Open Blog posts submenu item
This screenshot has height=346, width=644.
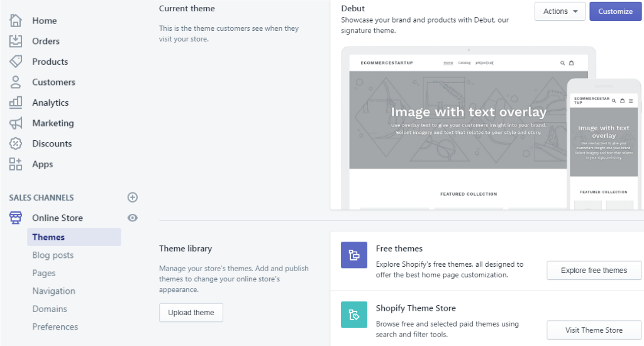pyautogui.click(x=53, y=255)
